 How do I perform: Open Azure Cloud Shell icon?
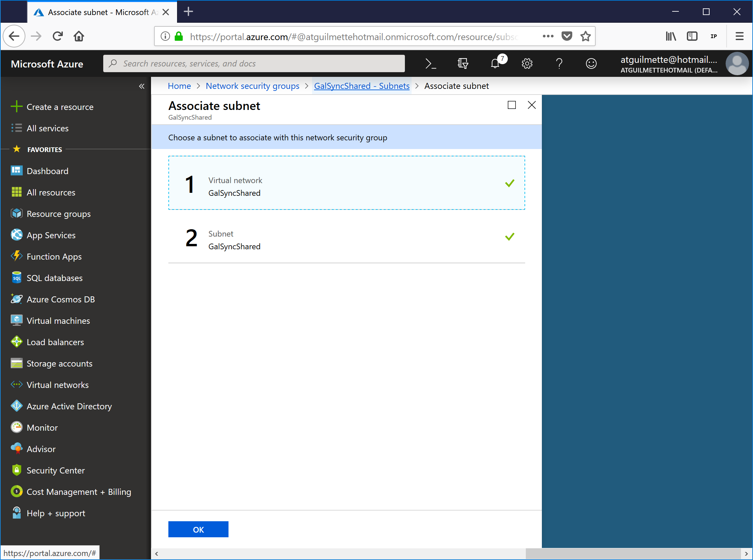click(430, 64)
